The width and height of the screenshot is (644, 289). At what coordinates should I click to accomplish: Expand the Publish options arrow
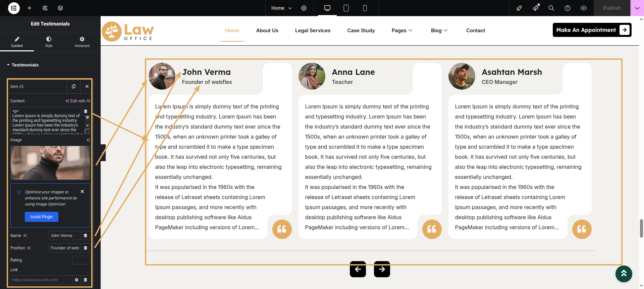tap(637, 8)
